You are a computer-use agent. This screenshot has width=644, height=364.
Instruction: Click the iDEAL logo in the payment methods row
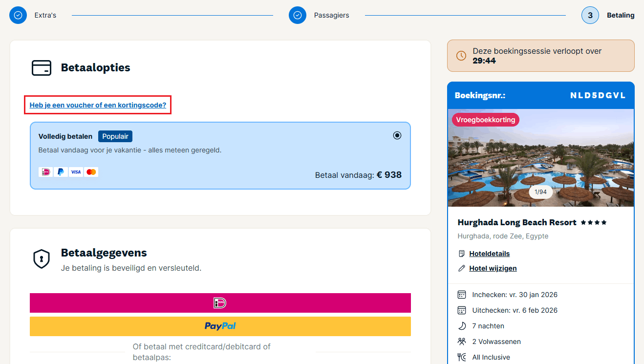pyautogui.click(x=45, y=171)
